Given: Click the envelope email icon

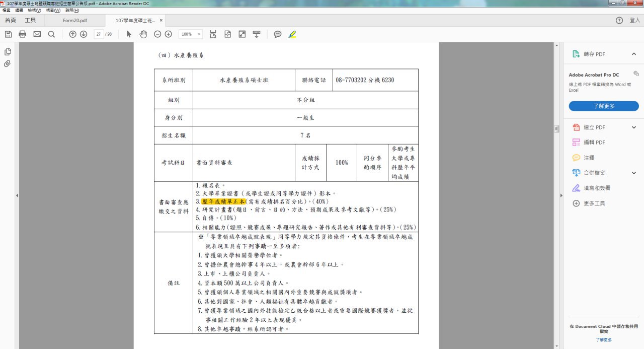Looking at the screenshot, I should pos(37,34).
